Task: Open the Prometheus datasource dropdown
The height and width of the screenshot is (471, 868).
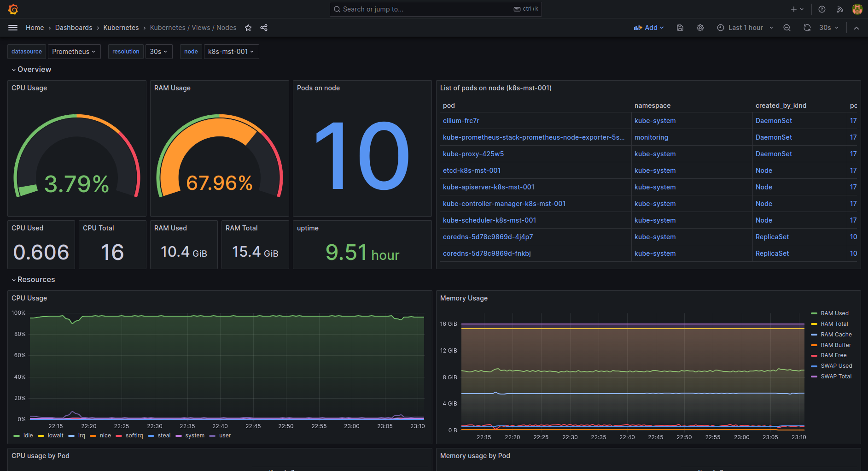Action: (x=74, y=52)
